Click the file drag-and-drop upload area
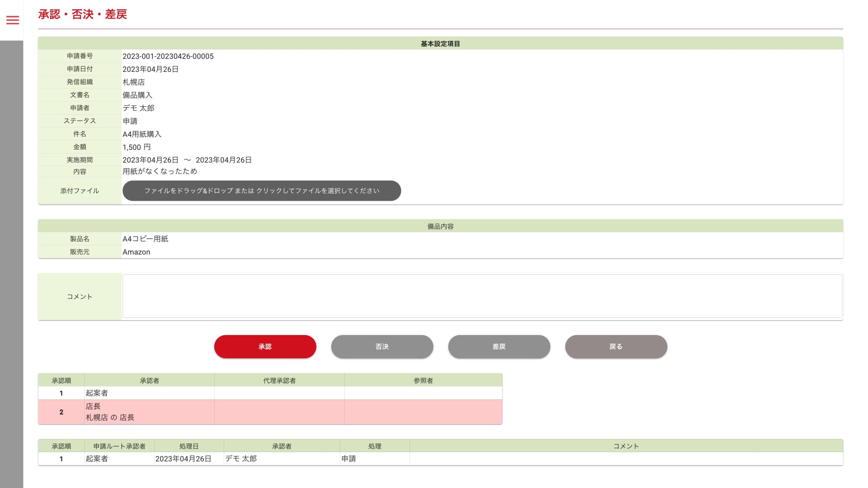 coord(261,191)
